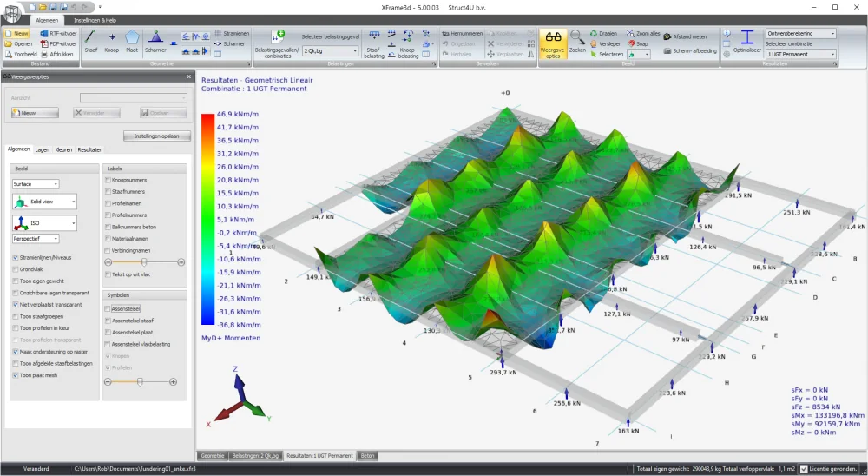Switch to the Lagen tab
The image size is (868, 476).
point(42,149)
